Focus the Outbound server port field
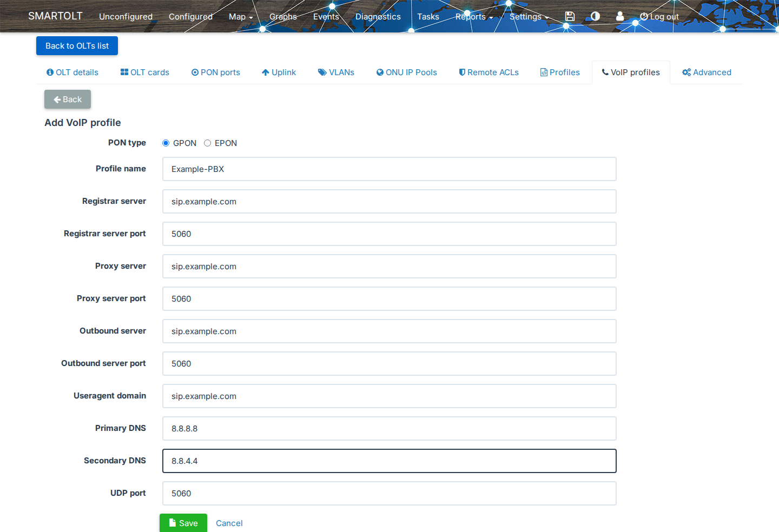 [x=389, y=364]
